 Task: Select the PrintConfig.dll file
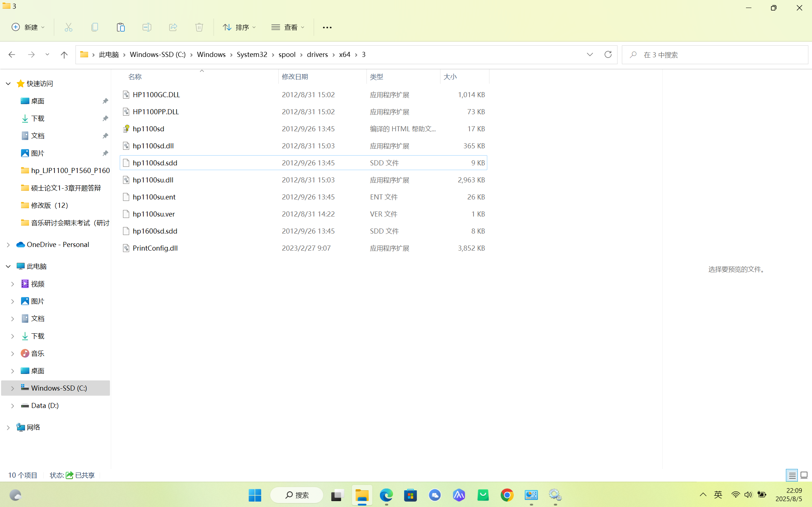tap(155, 248)
